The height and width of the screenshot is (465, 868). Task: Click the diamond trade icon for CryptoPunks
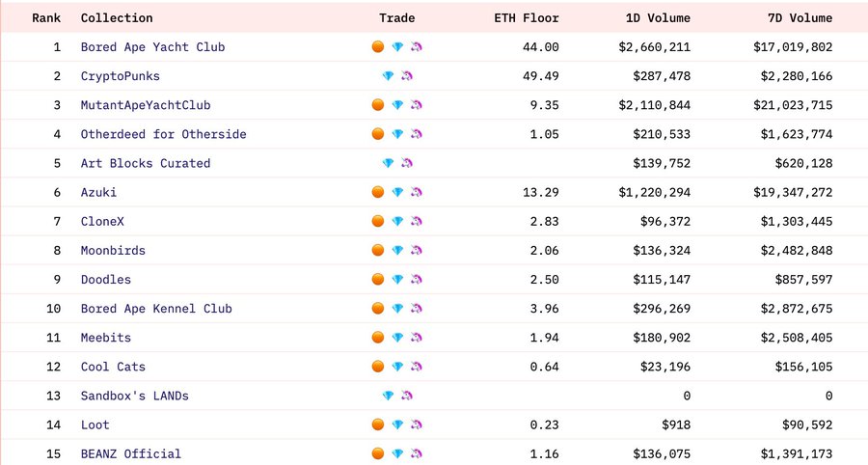[388, 76]
